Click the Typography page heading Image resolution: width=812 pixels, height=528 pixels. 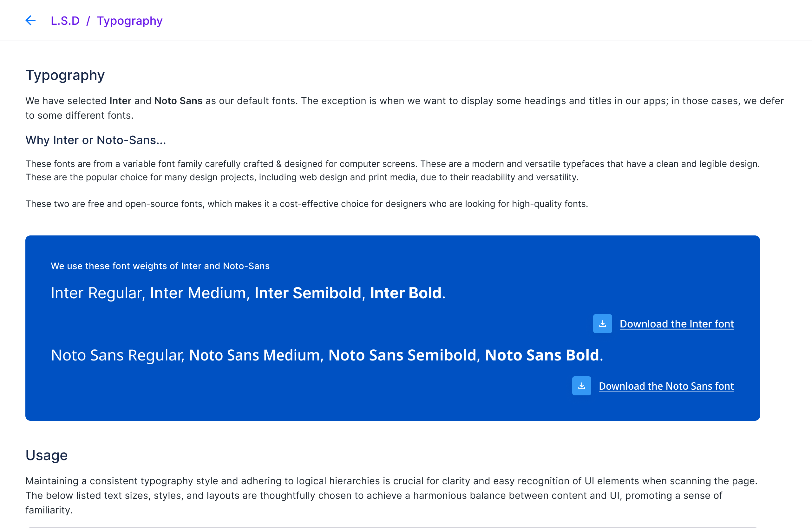coord(65,75)
